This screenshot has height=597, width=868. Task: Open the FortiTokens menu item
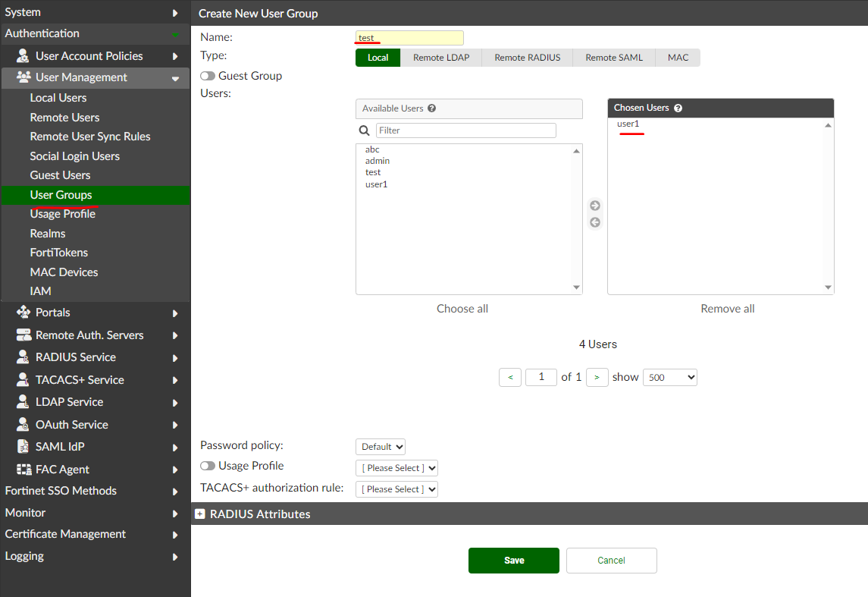[x=59, y=253]
